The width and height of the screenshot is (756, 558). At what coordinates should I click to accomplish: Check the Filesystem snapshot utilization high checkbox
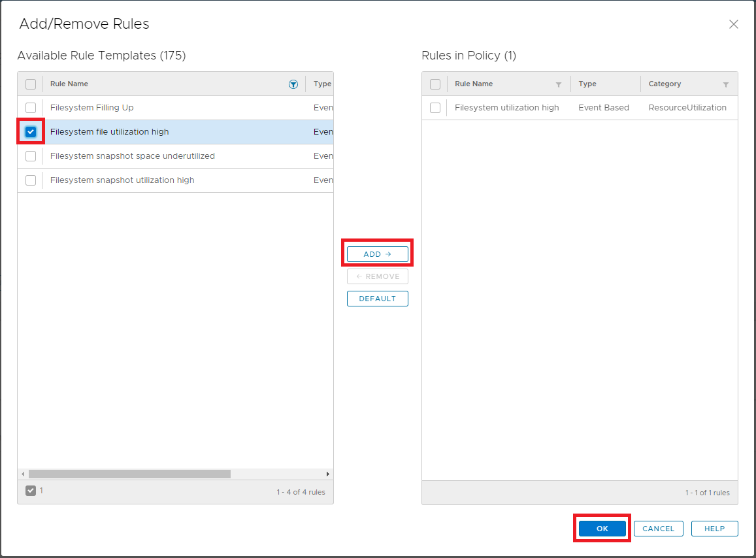click(x=30, y=180)
